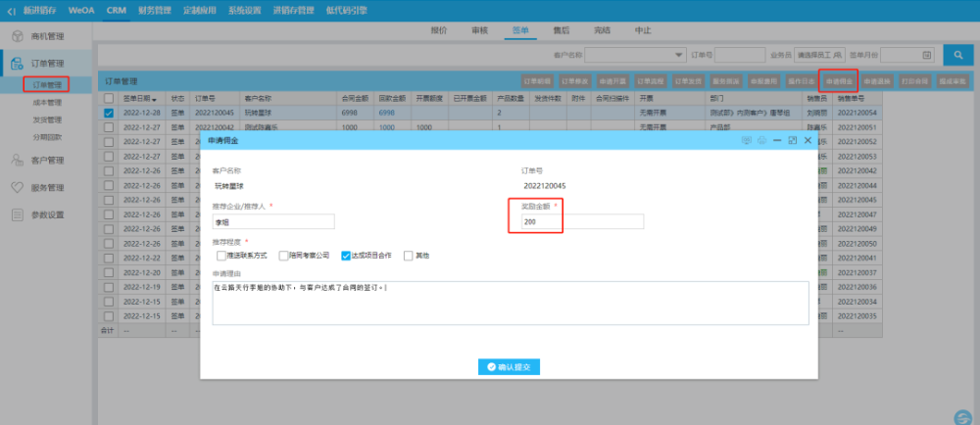
Task: Click the screen icon in 申请佣金 dialog header
Action: coord(746,140)
